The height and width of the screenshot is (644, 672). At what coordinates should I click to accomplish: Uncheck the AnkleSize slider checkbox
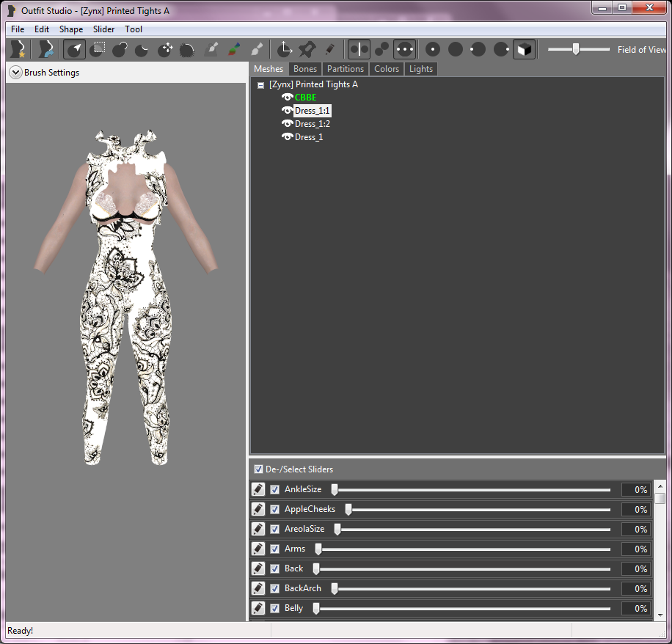pyautogui.click(x=274, y=489)
